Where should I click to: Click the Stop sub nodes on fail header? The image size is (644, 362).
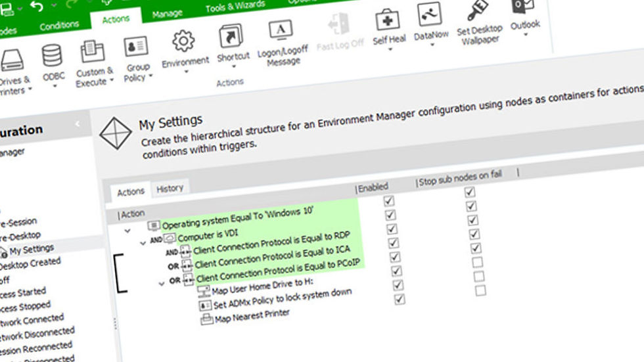[459, 178]
